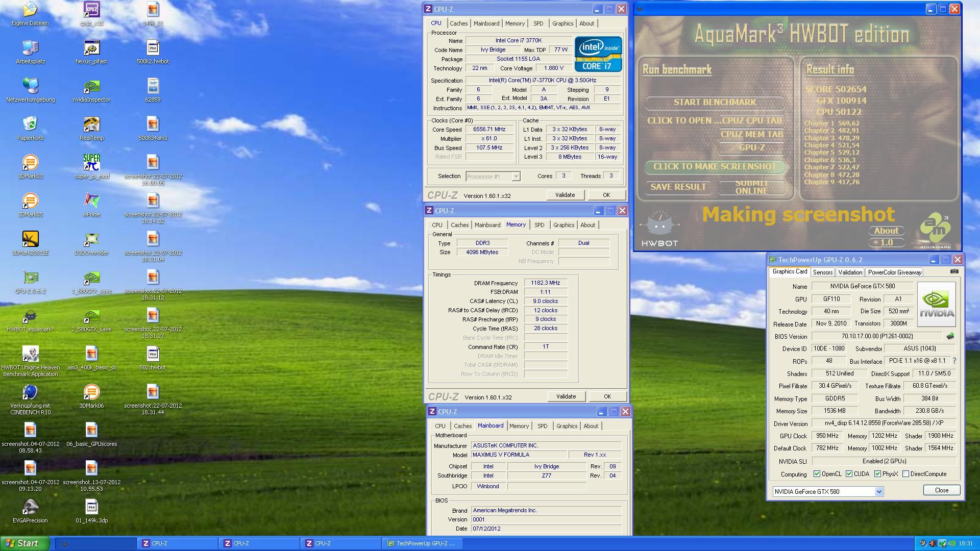The height and width of the screenshot is (551, 980).
Task: Open NVIDIA GeForce GTX 580 GPU dropdown
Action: [x=878, y=492]
